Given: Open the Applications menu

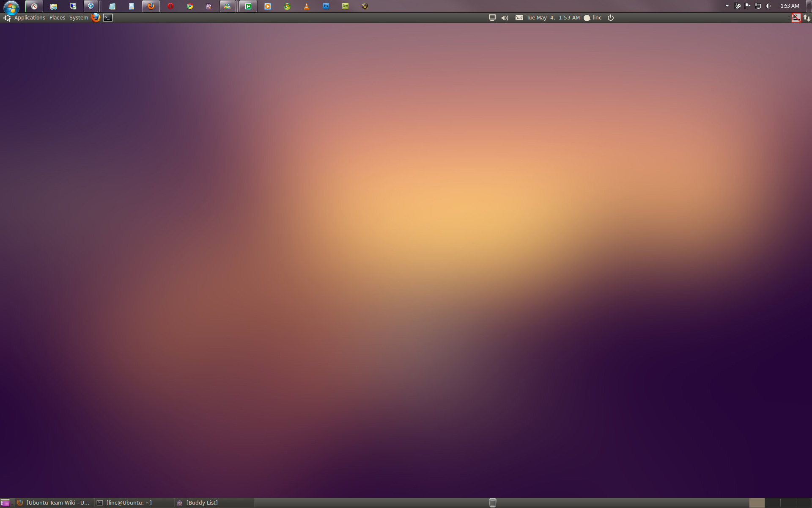Looking at the screenshot, I should 30,18.
